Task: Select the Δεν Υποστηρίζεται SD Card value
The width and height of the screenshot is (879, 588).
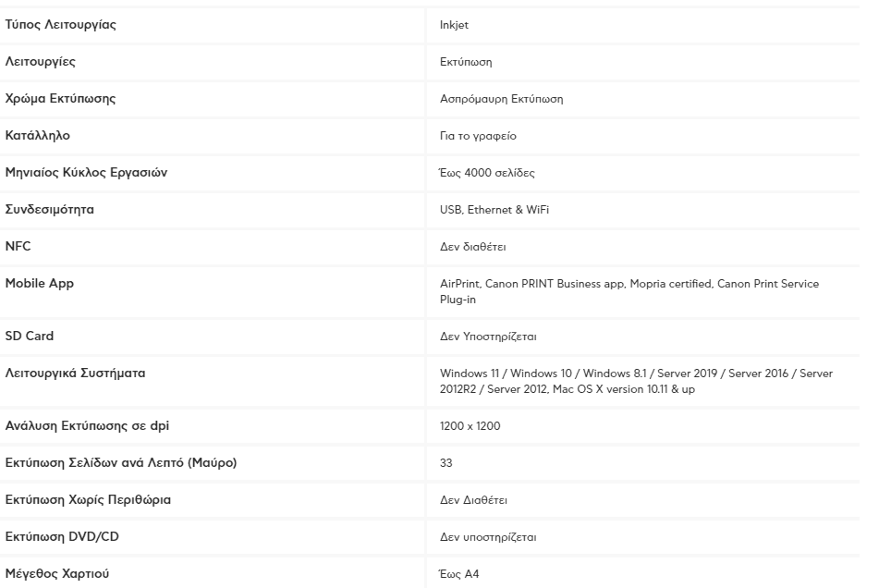Action: pos(488,337)
